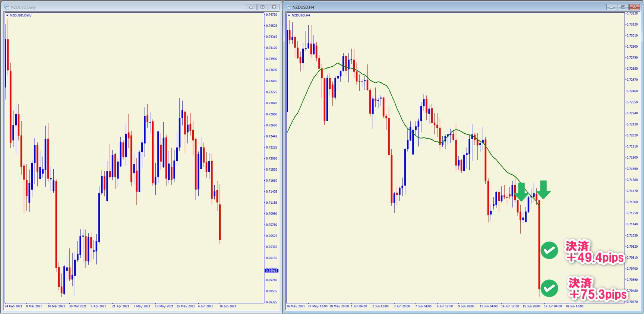
Task: Click the NZDUSD,H4 window title text
Action: pos(303,7)
